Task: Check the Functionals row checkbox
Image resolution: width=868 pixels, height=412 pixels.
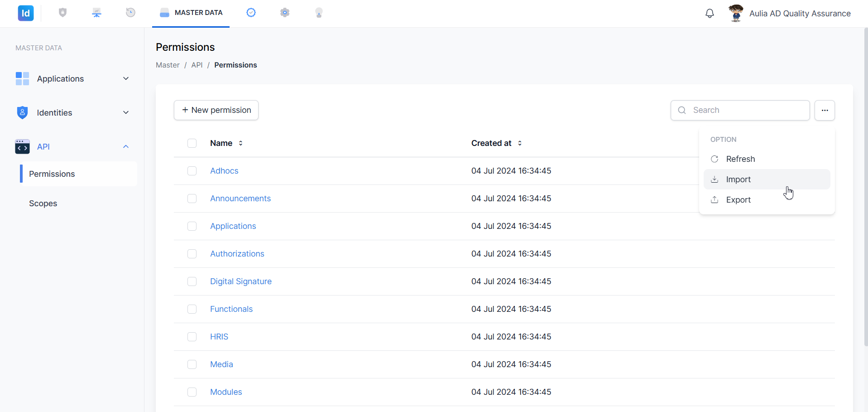Action: coord(192,309)
